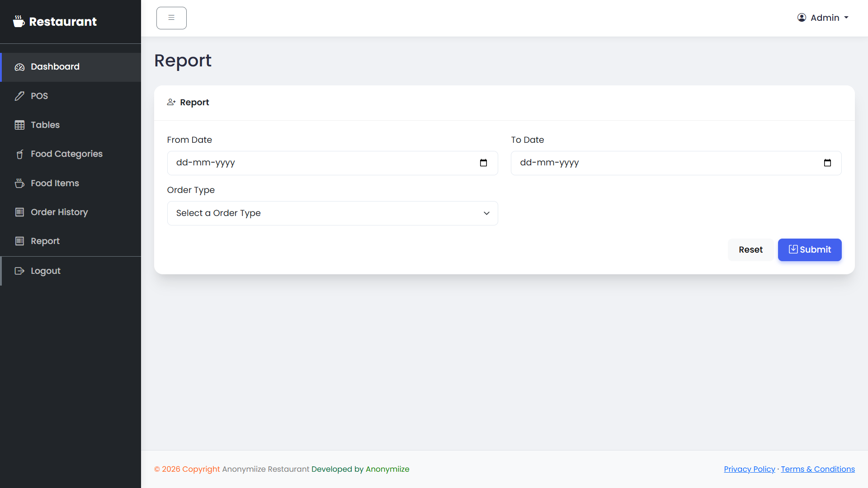This screenshot has width=868, height=488.
Task: Click the Report card header person icon
Action: pos(171,102)
